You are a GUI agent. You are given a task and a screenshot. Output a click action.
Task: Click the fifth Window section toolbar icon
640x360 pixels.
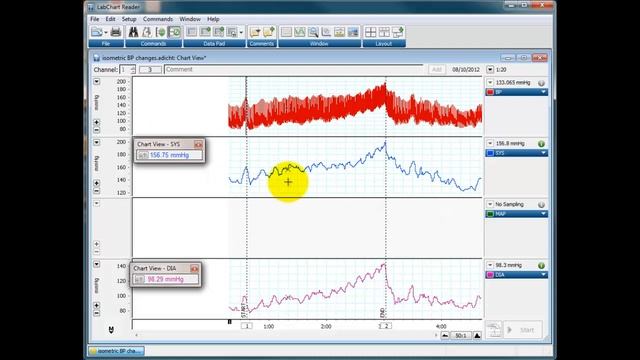pyautogui.click(x=340, y=32)
